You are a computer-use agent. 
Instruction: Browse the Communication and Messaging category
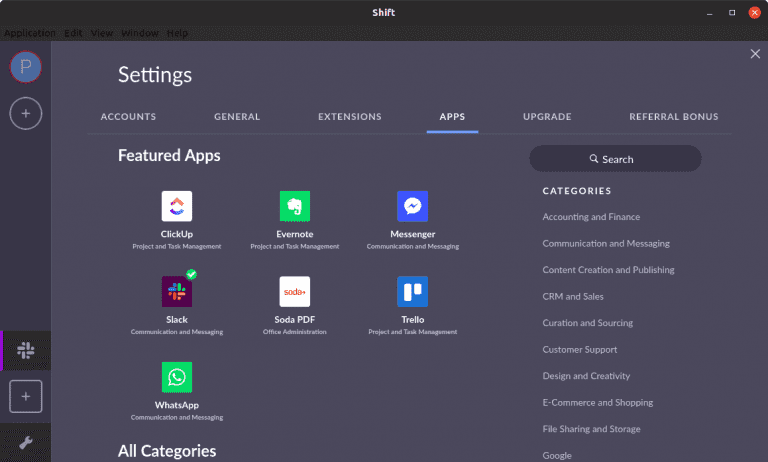point(606,243)
